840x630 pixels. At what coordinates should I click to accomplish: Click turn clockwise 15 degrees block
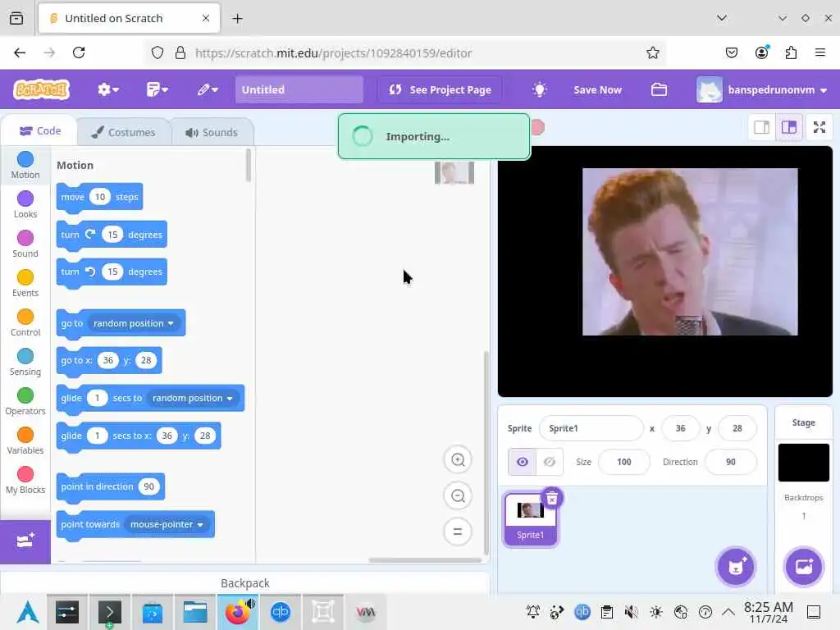(x=112, y=235)
